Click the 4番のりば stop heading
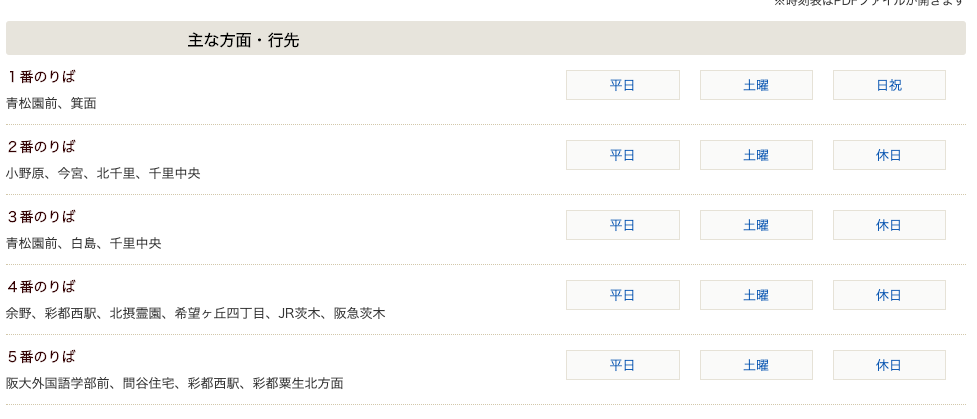This screenshot has height=419, width=977. (41, 287)
